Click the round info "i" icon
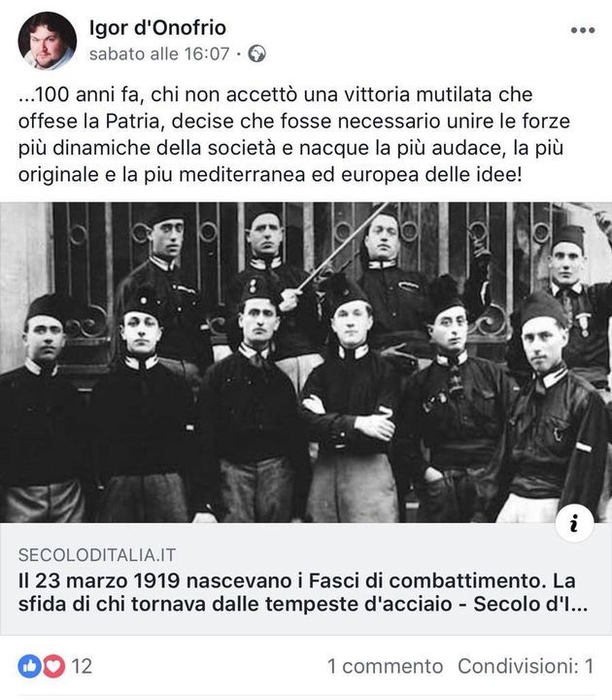The image size is (612, 700). click(574, 523)
